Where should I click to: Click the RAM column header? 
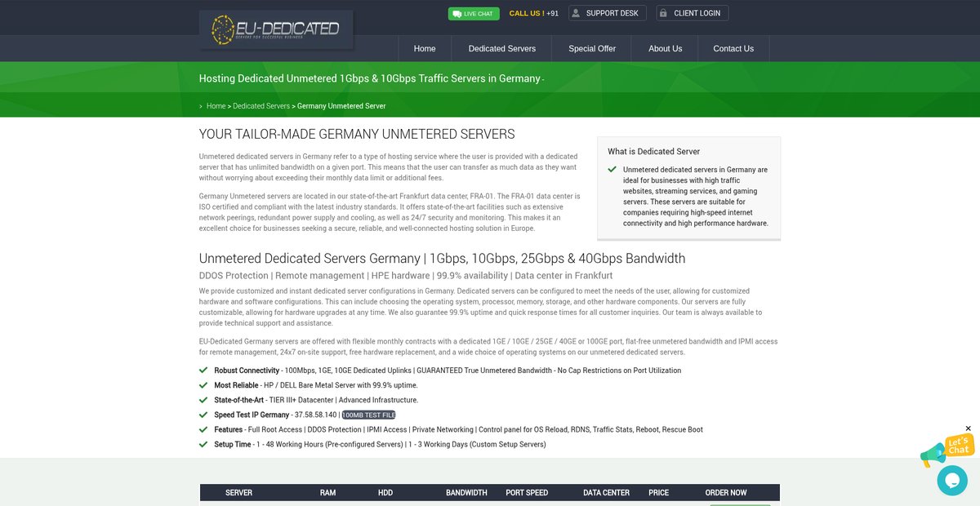[327, 493]
